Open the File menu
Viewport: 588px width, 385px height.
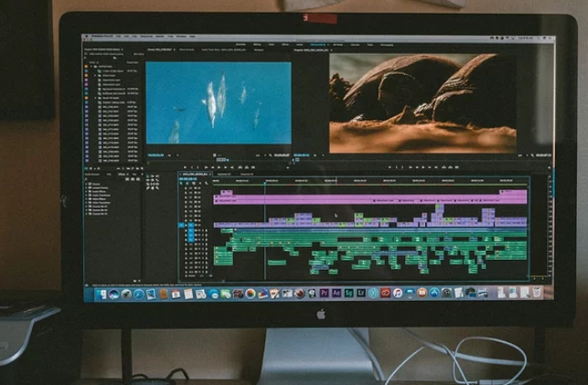(118, 37)
